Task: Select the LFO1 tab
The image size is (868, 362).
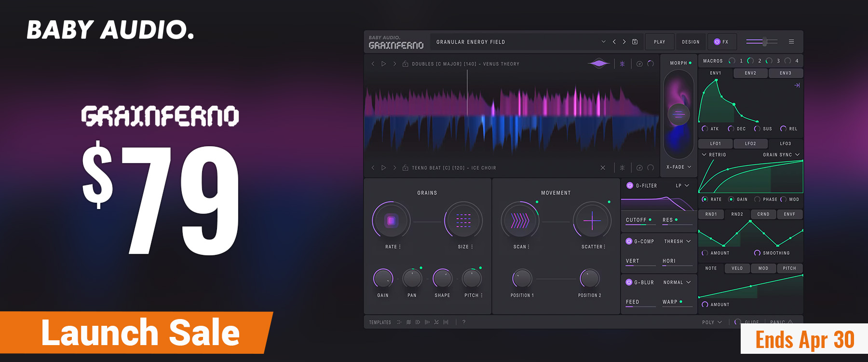Action: 716,144
